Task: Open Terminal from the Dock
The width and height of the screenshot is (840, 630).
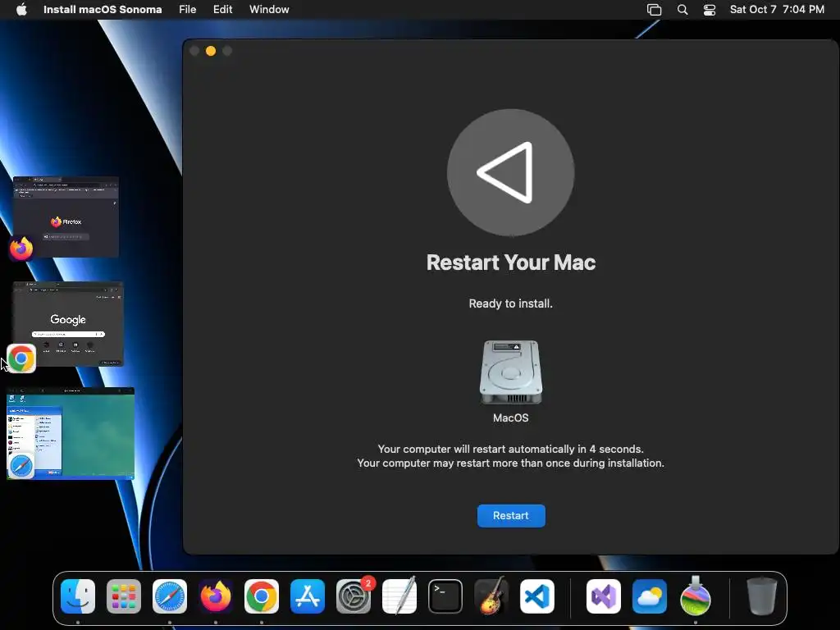Action: tap(445, 596)
